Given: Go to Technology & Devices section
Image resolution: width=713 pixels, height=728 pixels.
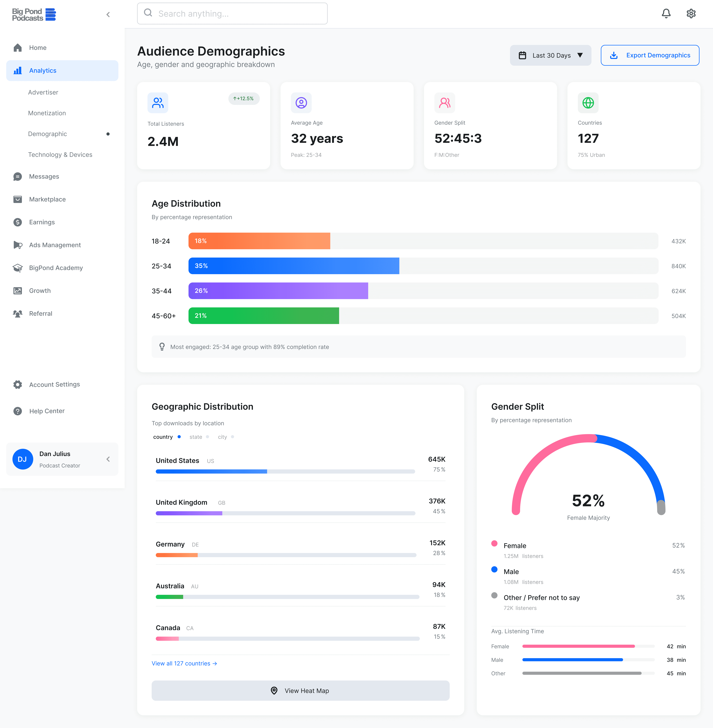Looking at the screenshot, I should pyautogui.click(x=60, y=155).
